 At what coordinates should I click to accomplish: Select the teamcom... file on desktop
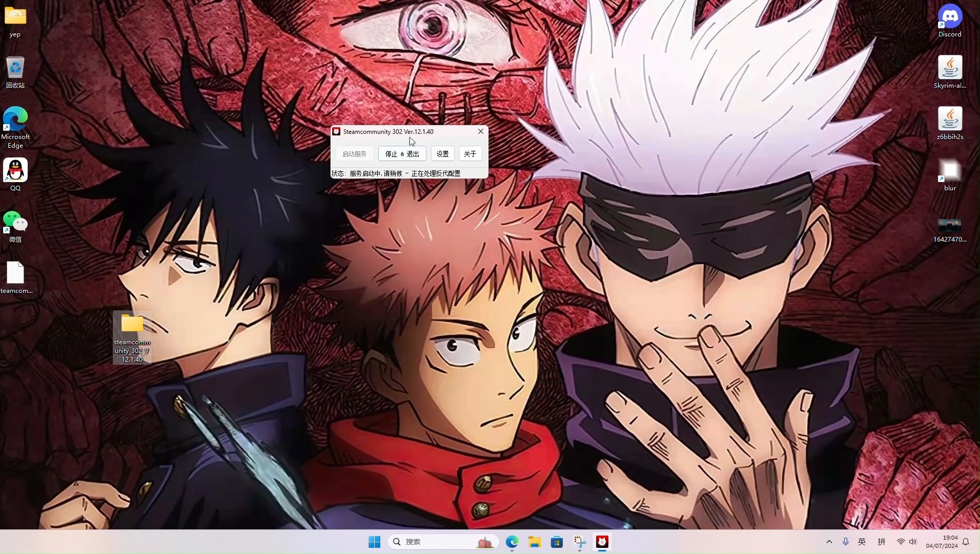(x=16, y=278)
